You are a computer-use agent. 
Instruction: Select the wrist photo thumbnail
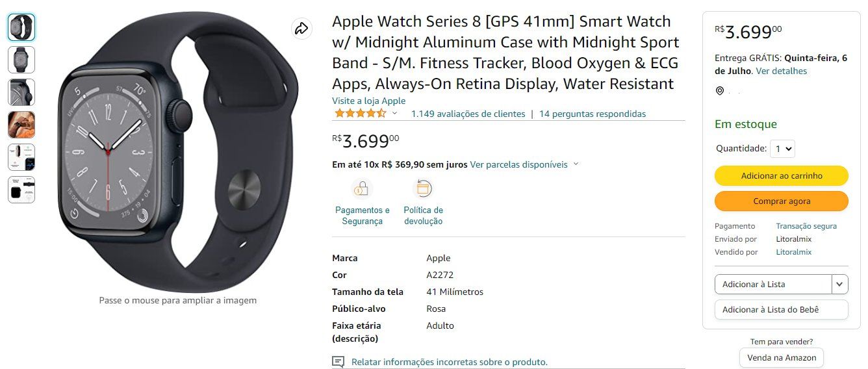21,125
